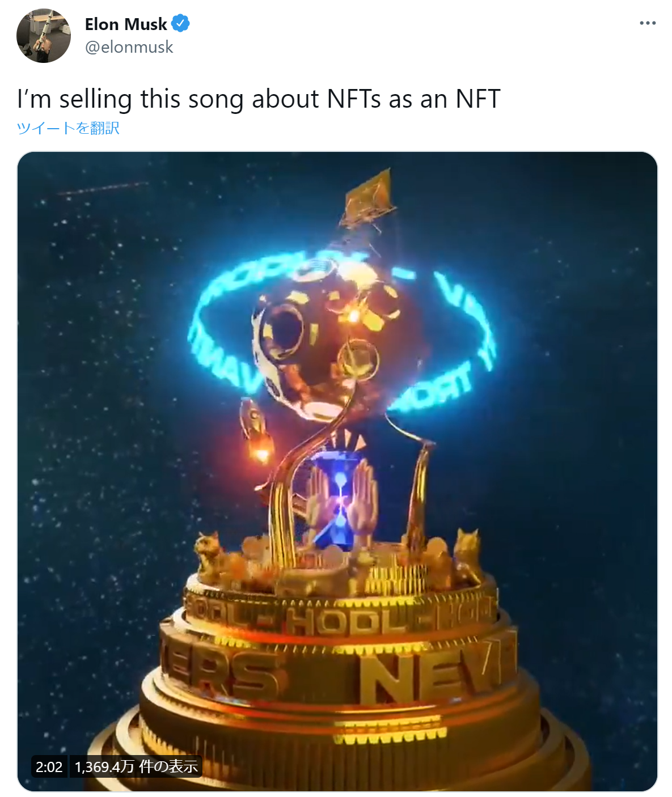Click the left golden cat statue
672x797 pixels.
click(x=211, y=557)
